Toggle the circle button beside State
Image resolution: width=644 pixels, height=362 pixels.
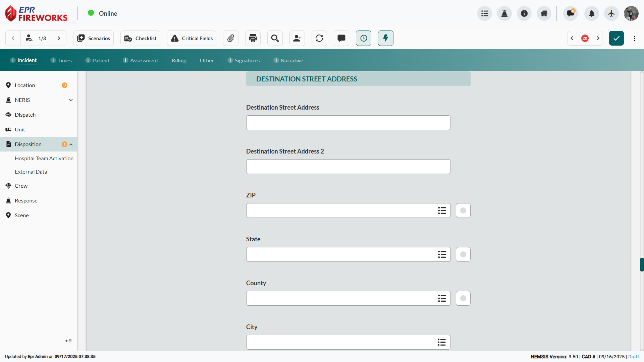click(463, 254)
